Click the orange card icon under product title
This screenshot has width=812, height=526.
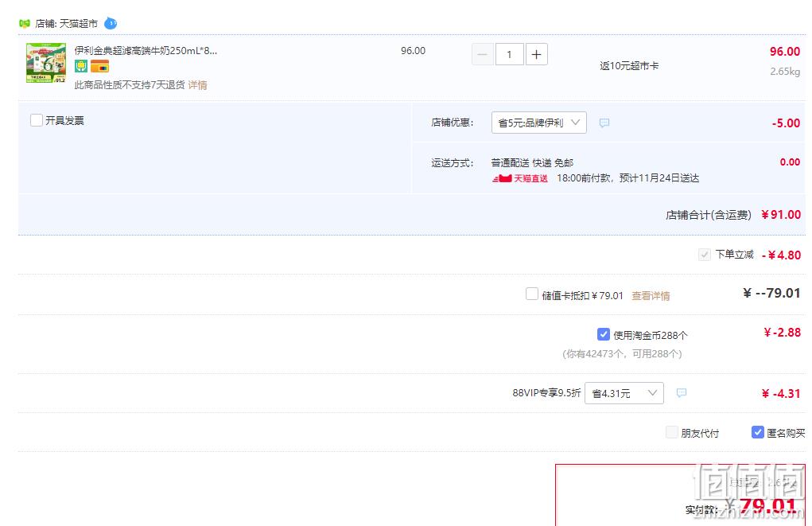pyautogui.click(x=99, y=66)
